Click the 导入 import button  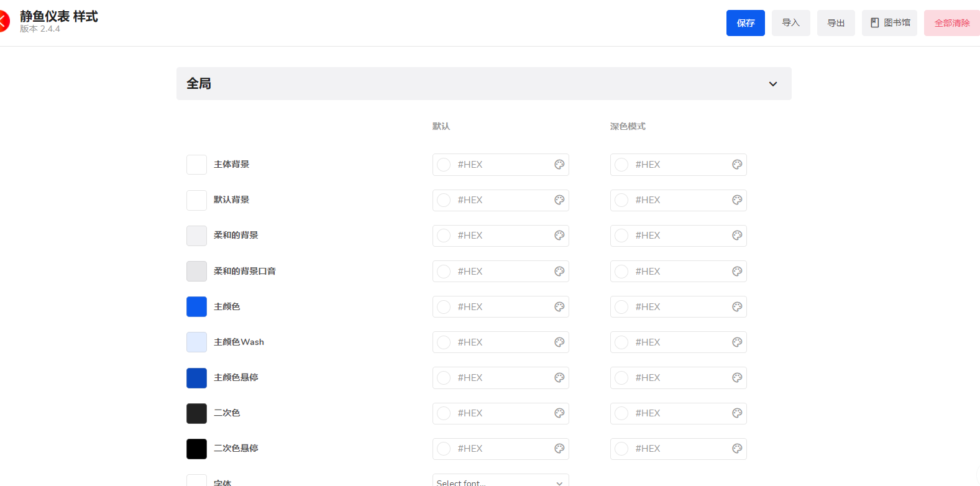[x=790, y=23]
